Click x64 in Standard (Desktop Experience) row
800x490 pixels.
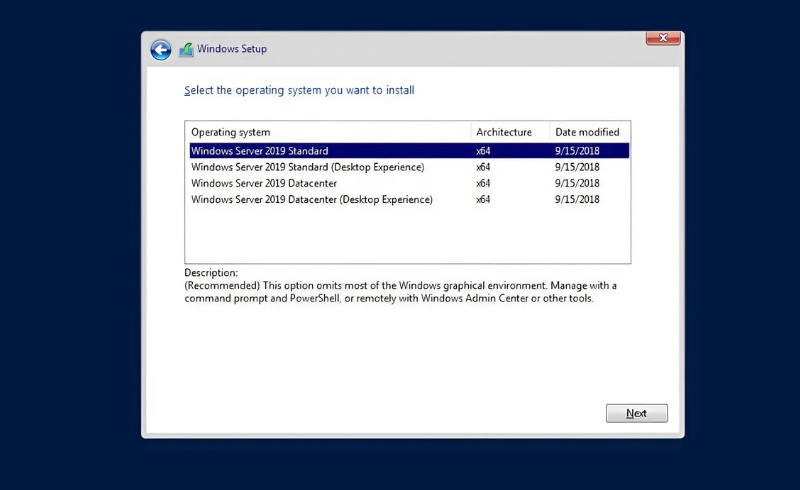(483, 167)
